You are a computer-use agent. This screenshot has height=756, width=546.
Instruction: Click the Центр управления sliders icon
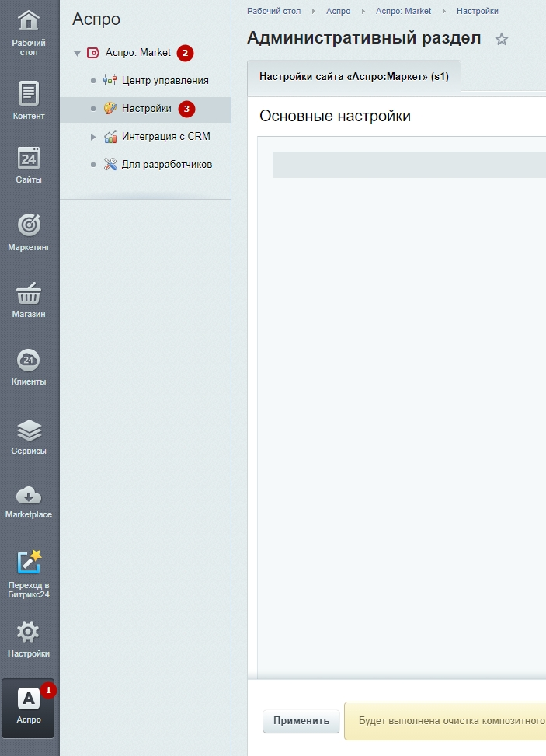pos(110,81)
